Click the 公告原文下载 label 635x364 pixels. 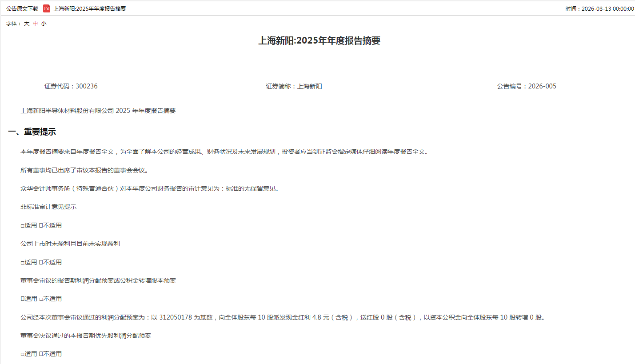click(22, 8)
